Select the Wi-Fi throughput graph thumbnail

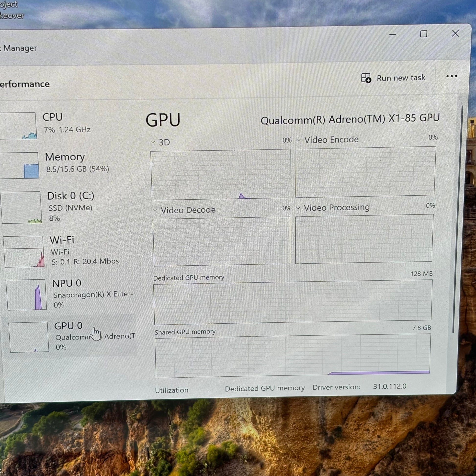(24, 251)
